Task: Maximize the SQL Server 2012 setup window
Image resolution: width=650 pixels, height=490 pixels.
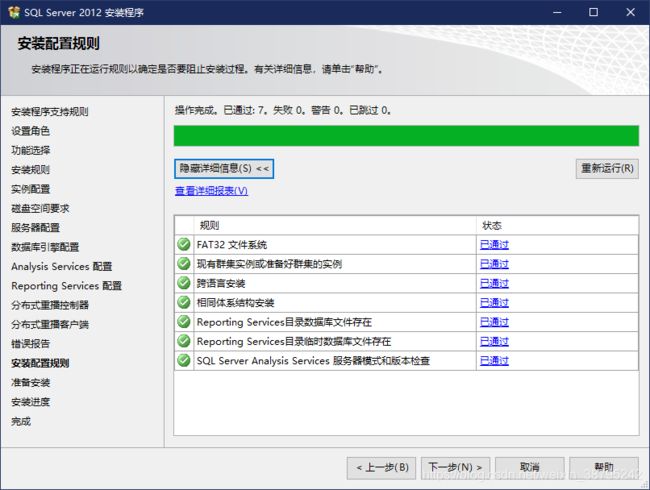Action: 593,12
